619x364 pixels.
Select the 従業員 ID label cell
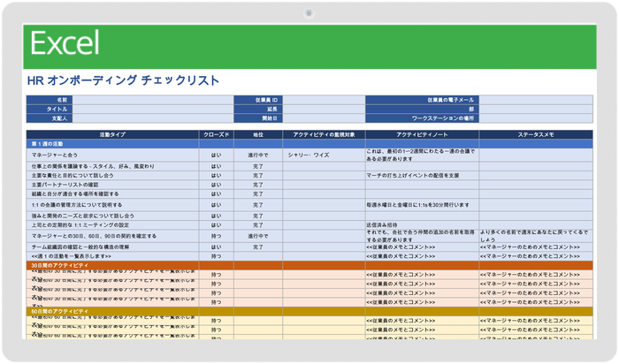coord(258,100)
